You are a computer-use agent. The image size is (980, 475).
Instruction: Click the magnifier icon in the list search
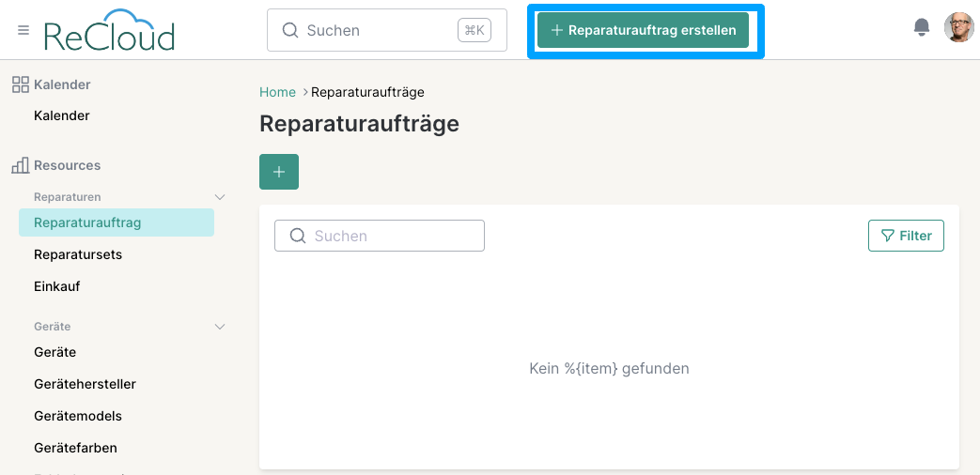[x=298, y=236]
